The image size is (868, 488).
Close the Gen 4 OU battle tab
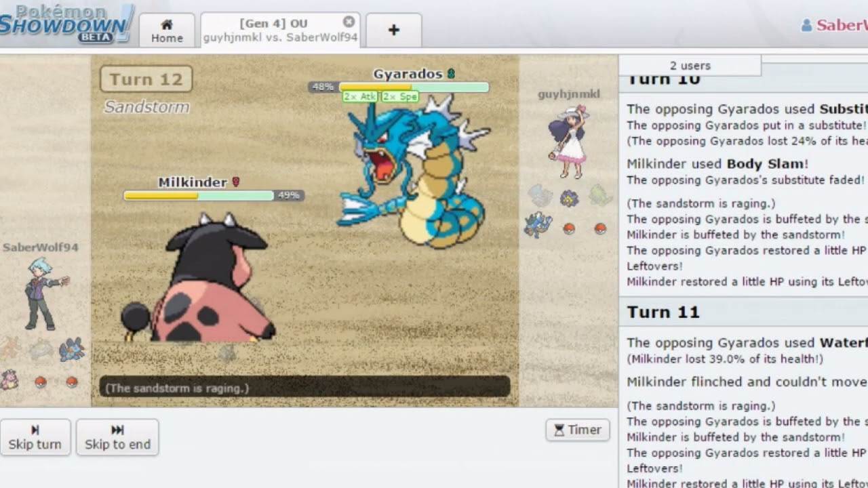point(349,22)
